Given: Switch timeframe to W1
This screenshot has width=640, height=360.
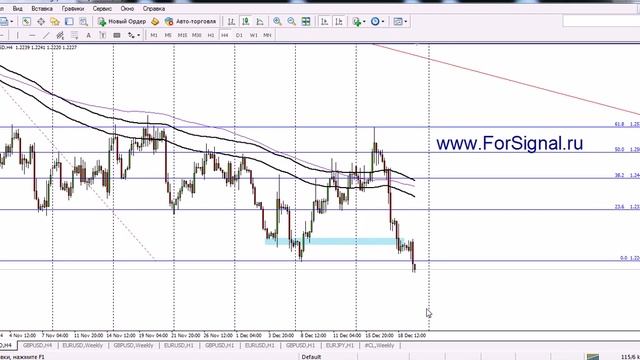Looking at the screenshot, I should click(253, 36).
